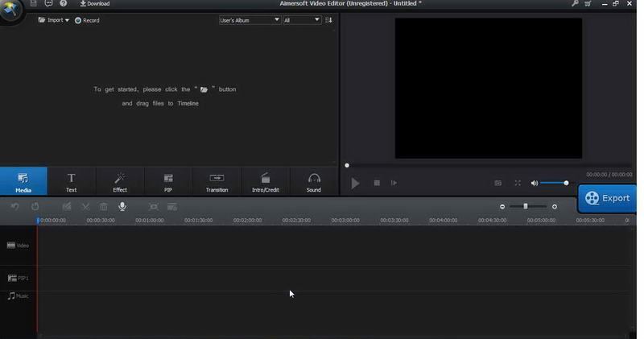Adjust the timeline zoom slider
This screenshot has height=339, width=644.
click(528, 206)
